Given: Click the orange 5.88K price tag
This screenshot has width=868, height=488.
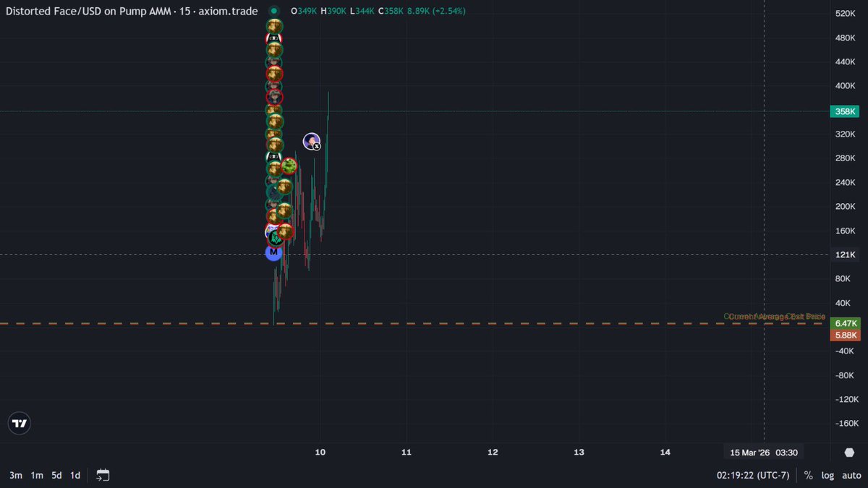Looking at the screenshot, I should pos(845,335).
